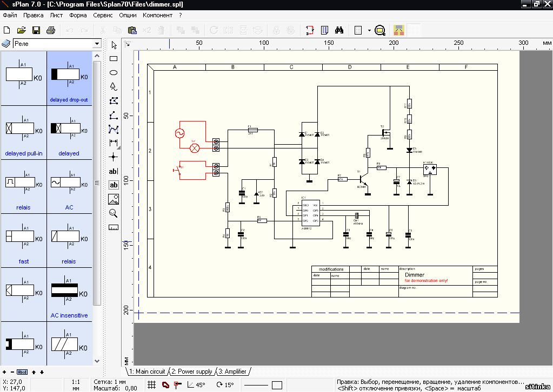Click the binoculars search icon
The width and height of the screenshot is (553, 392).
(x=339, y=30)
